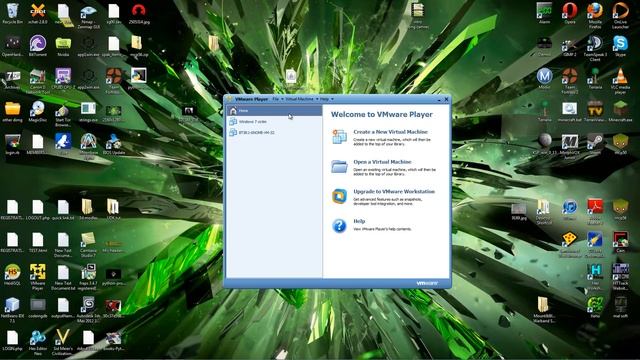Select the LOGOUT.php file on desktop

(38, 210)
